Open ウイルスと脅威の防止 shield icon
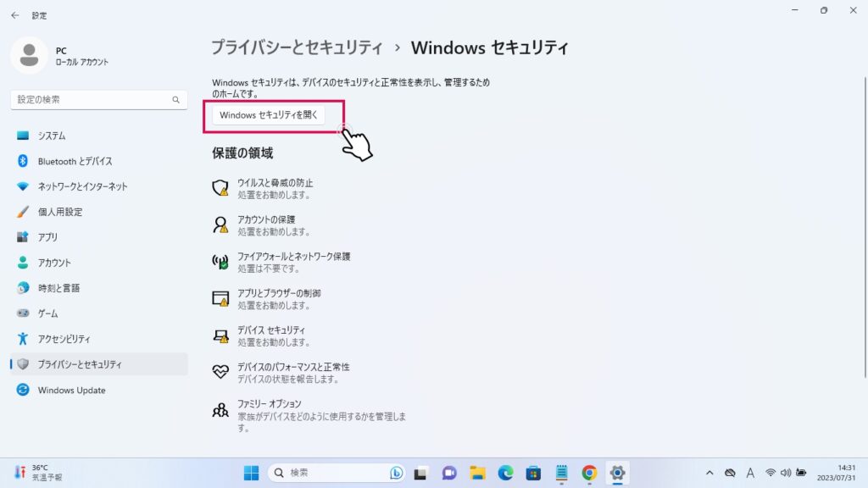The image size is (868, 488). (220, 188)
